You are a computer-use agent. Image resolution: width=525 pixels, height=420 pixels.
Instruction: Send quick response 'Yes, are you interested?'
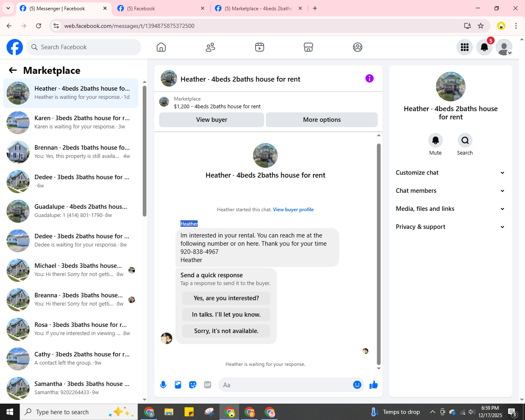[226, 298]
